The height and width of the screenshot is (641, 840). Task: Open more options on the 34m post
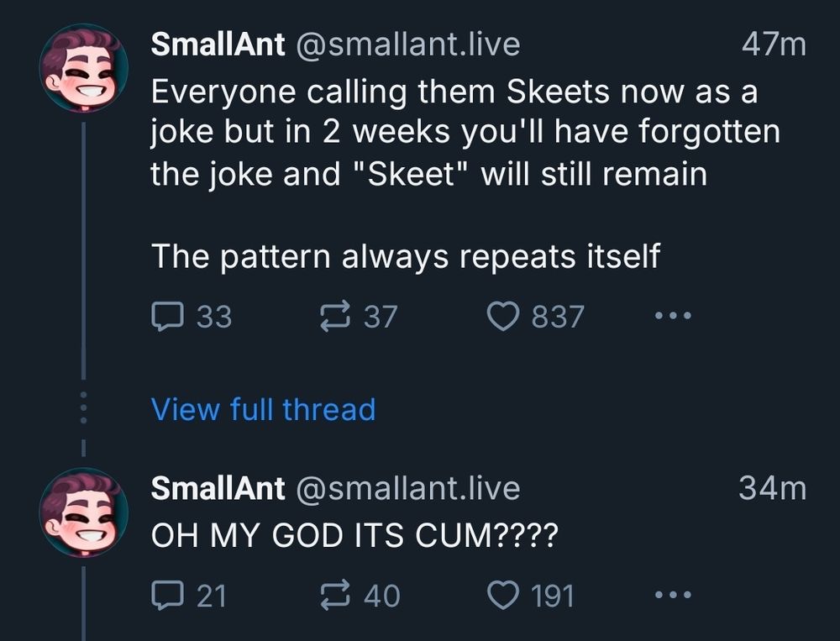pos(673,596)
